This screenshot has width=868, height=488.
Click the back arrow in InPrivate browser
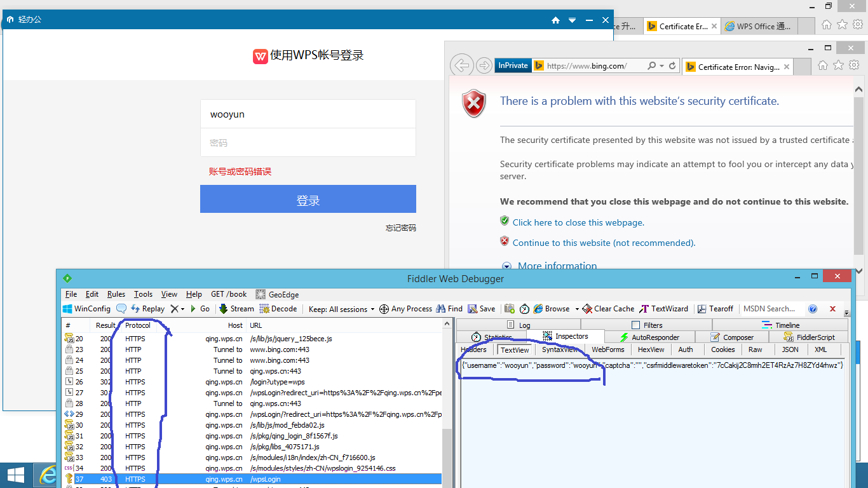(462, 65)
